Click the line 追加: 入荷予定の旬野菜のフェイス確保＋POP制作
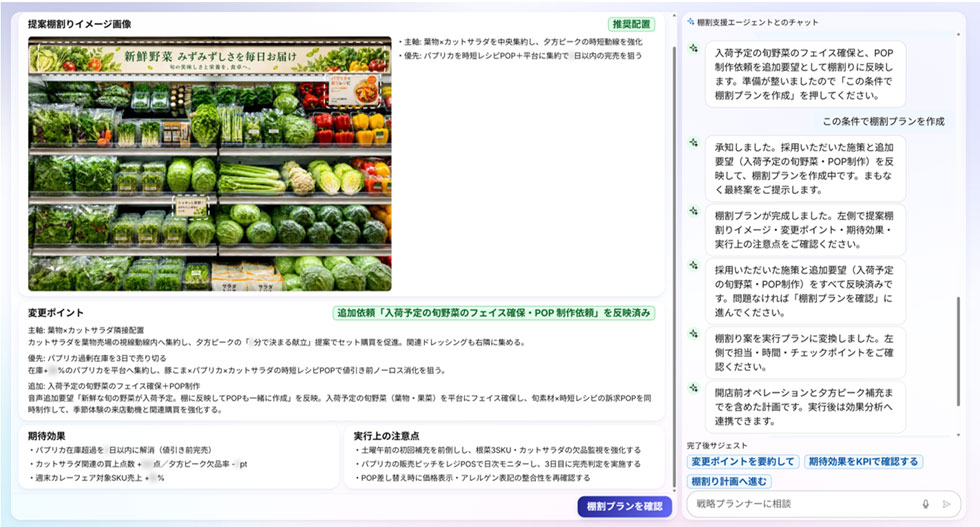This screenshot has height=527, width=980. [114, 386]
